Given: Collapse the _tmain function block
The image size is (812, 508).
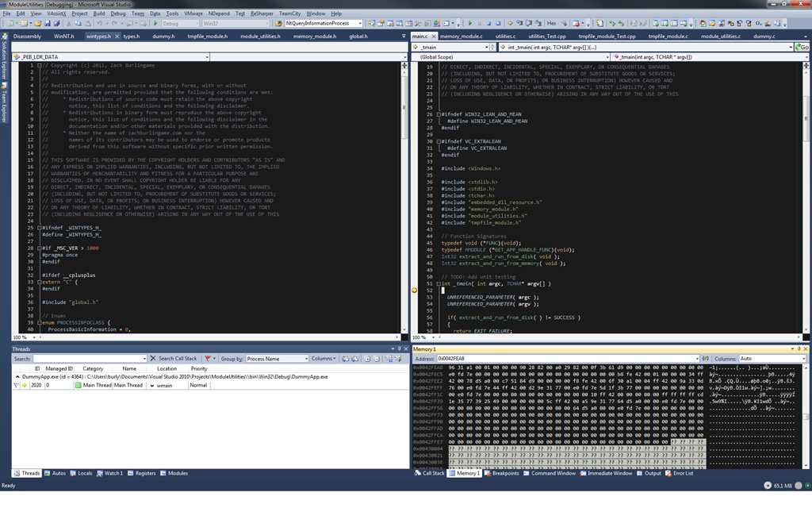Looking at the screenshot, I should click(x=439, y=284).
